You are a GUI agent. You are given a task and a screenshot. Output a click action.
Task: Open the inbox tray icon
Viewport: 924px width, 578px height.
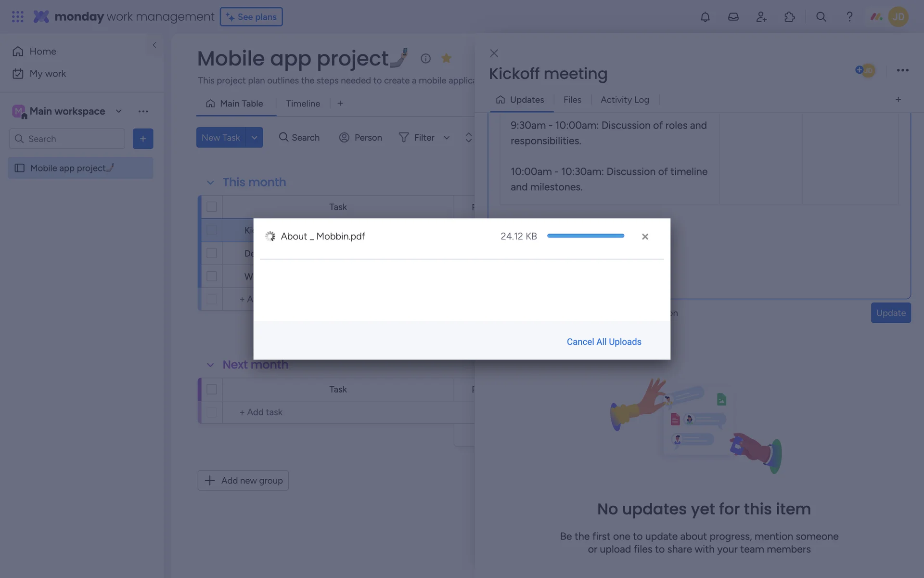pos(733,17)
